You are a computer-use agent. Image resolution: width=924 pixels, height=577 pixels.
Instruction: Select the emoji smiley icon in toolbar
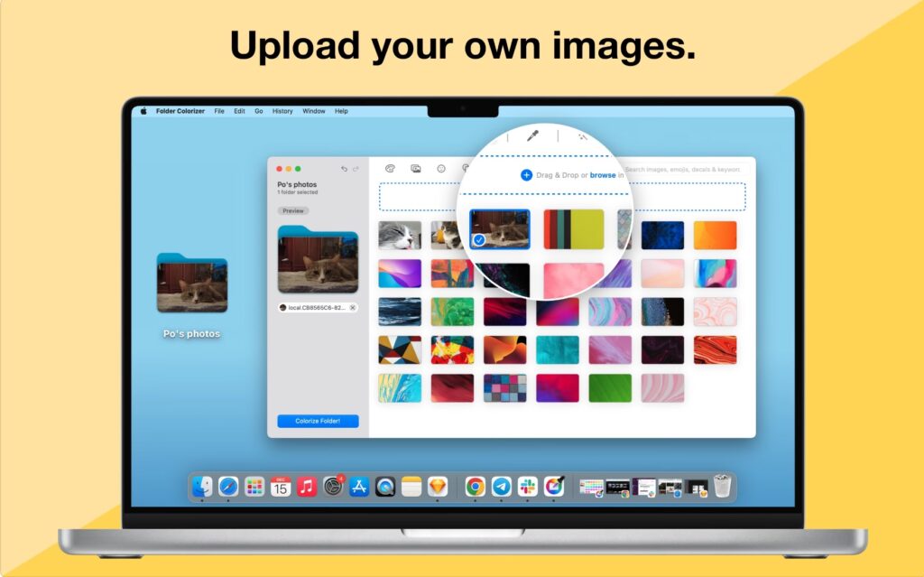(x=440, y=170)
